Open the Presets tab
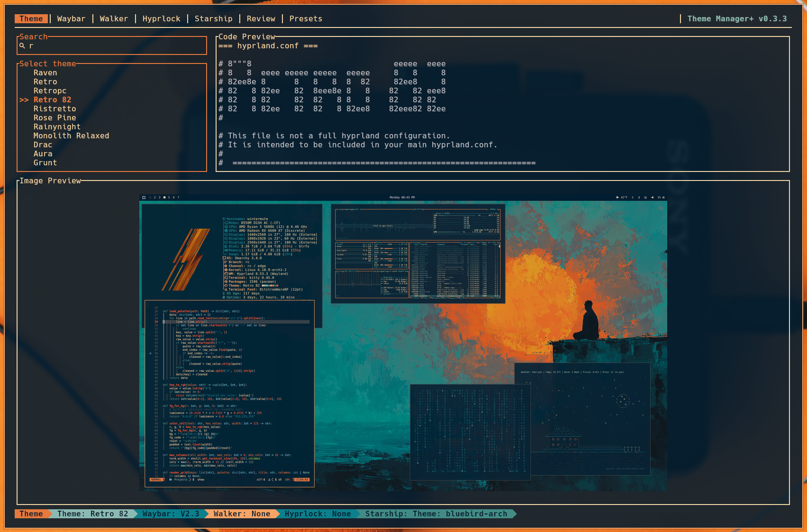This screenshot has height=532, width=807. (x=306, y=18)
